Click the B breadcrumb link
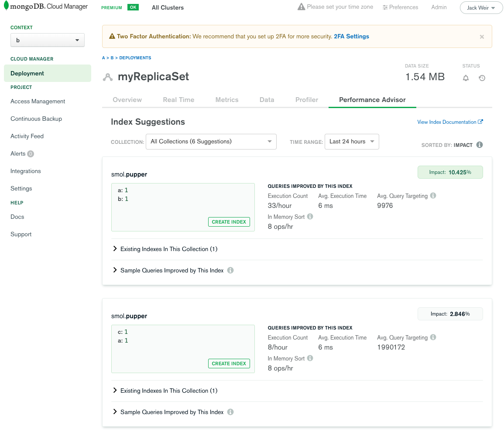 112,58
